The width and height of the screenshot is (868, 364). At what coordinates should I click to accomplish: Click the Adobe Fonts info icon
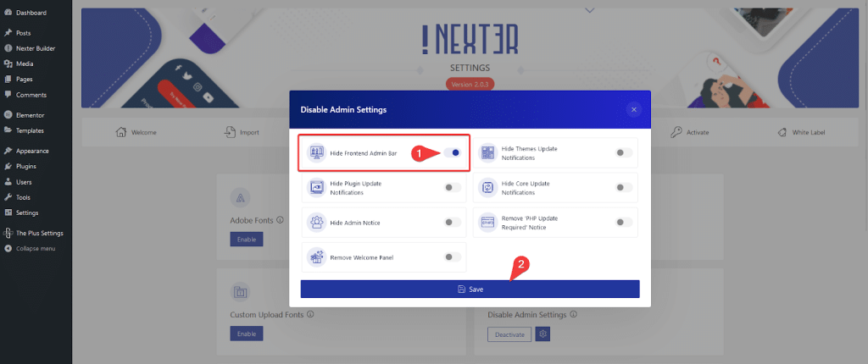pyautogui.click(x=280, y=219)
